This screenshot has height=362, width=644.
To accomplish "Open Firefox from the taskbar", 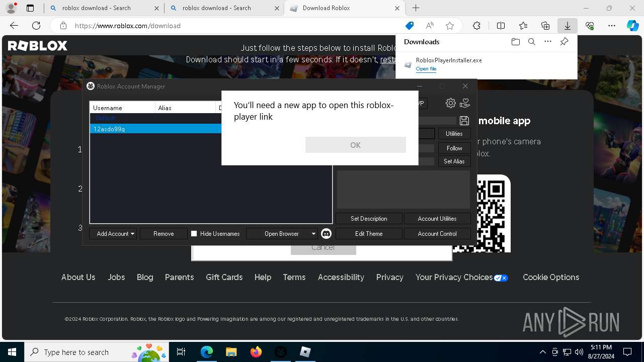I will (256, 352).
